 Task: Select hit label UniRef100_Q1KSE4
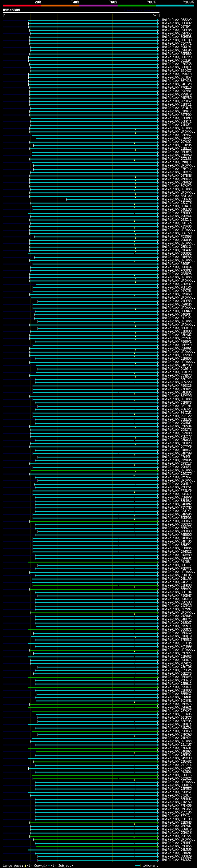pyautogui.click(x=177, y=125)
